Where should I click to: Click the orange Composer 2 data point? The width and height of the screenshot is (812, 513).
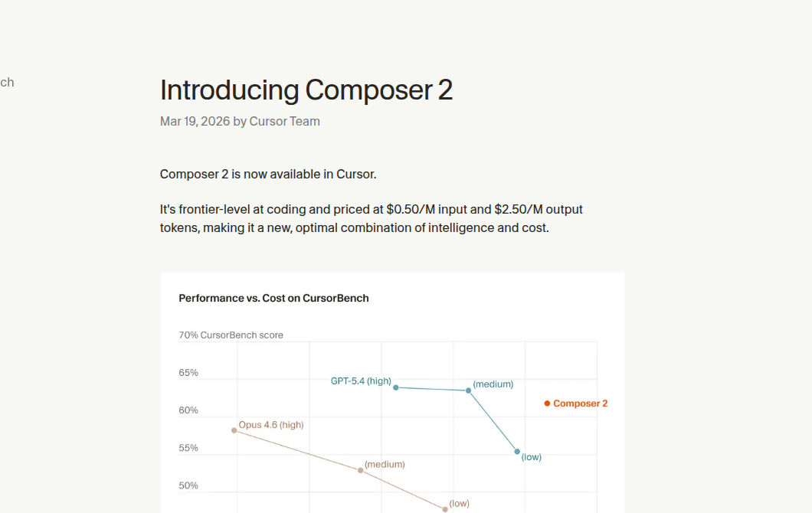[547, 404]
